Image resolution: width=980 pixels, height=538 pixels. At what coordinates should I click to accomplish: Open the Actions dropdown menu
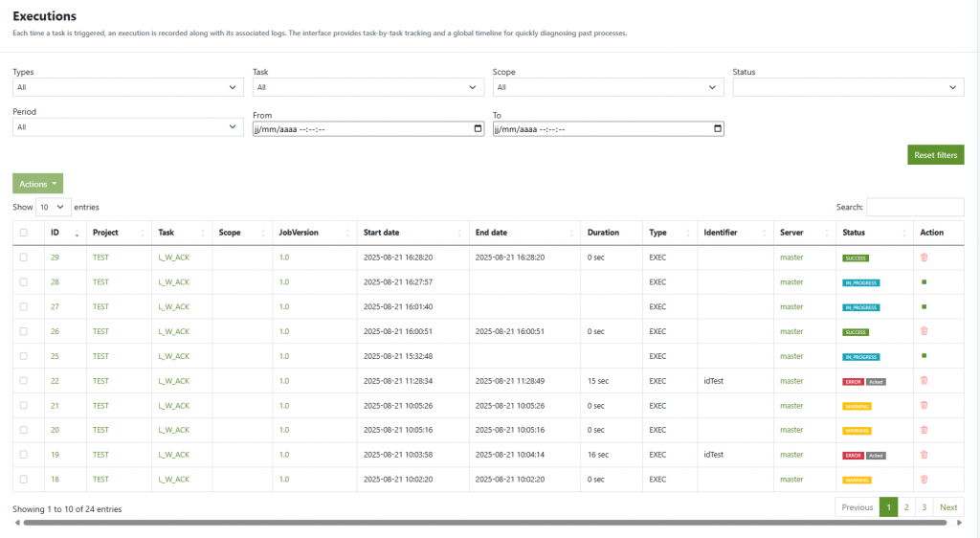(38, 184)
